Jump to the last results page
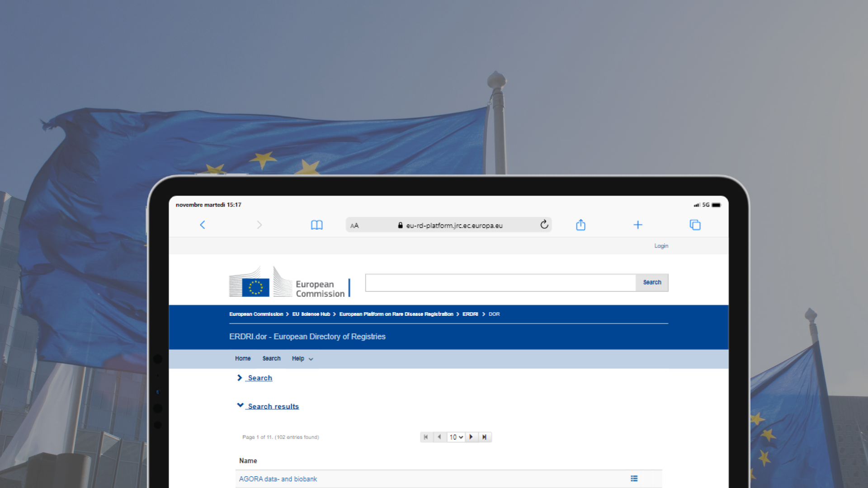Image resolution: width=868 pixels, height=488 pixels. pos(485,437)
